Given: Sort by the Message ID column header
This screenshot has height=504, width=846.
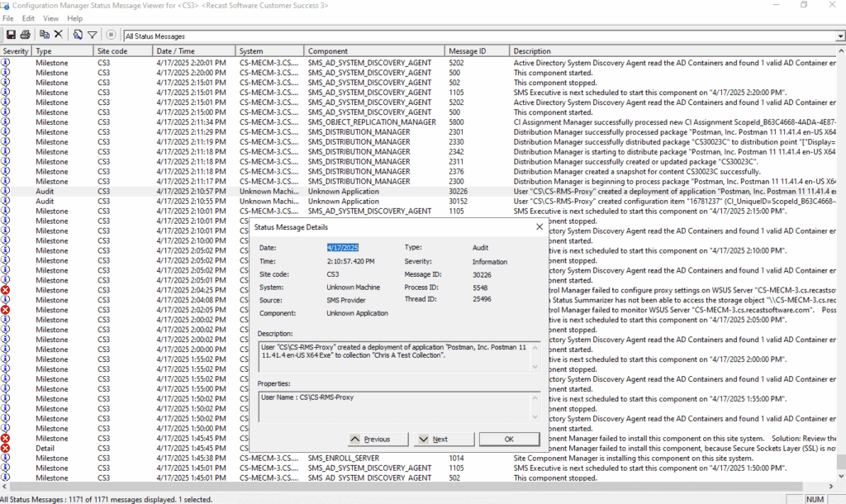Looking at the screenshot, I should pos(467,51).
